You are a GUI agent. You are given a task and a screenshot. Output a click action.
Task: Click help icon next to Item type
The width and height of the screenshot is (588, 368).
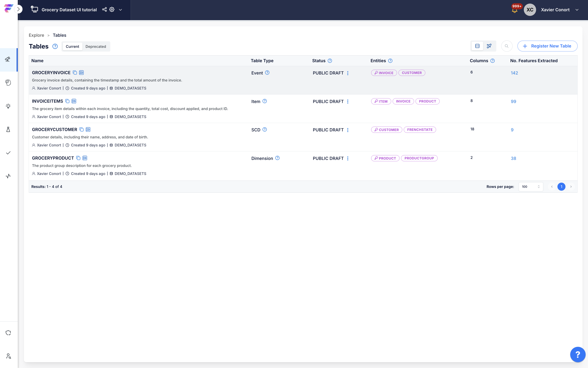[265, 101]
